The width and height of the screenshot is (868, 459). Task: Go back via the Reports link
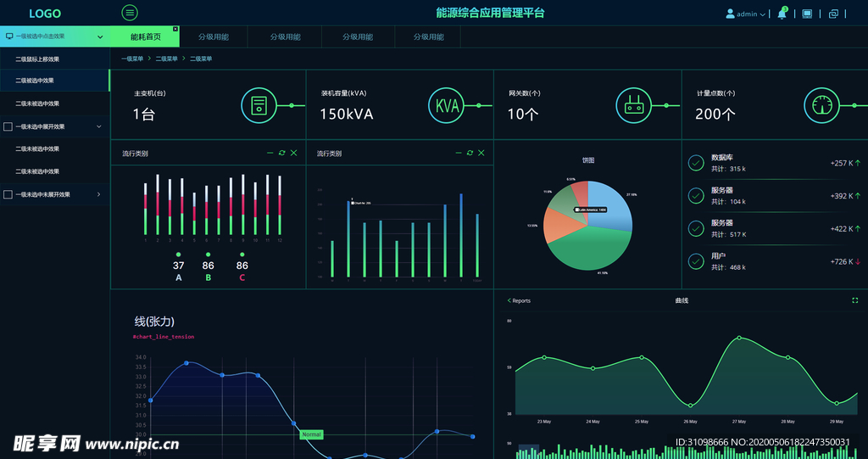[x=519, y=300]
